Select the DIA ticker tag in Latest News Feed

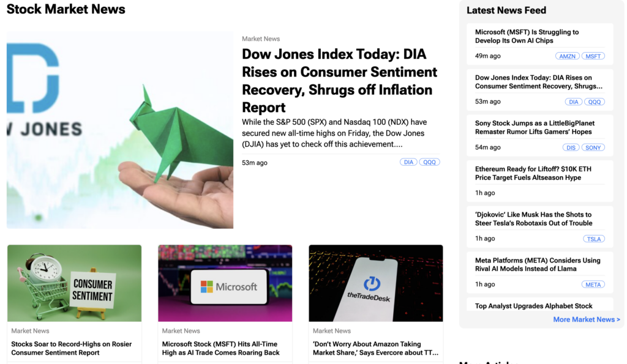click(x=573, y=102)
